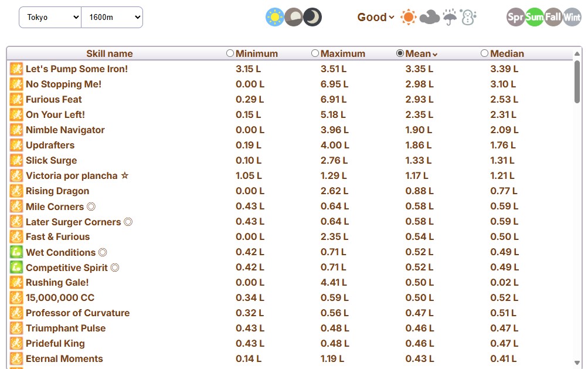The image size is (588, 369).
Task: Click the table scrollbar down arrow
Action: 577,363
